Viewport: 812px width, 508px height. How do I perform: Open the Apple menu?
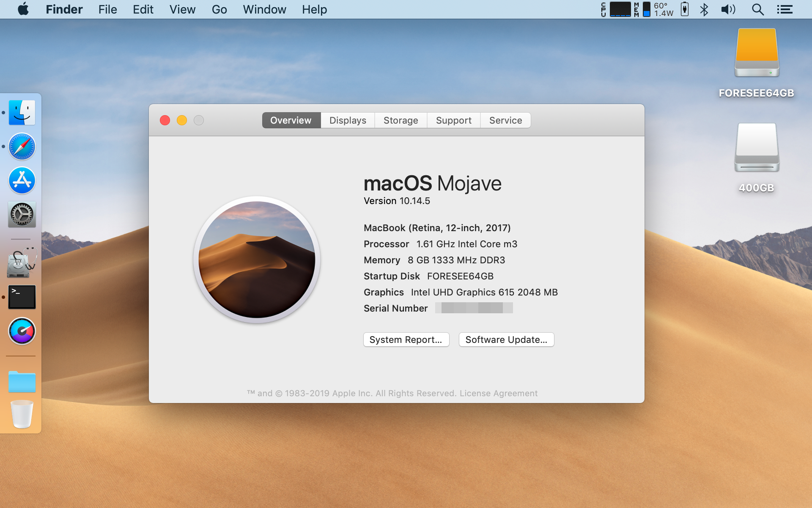pyautogui.click(x=23, y=9)
